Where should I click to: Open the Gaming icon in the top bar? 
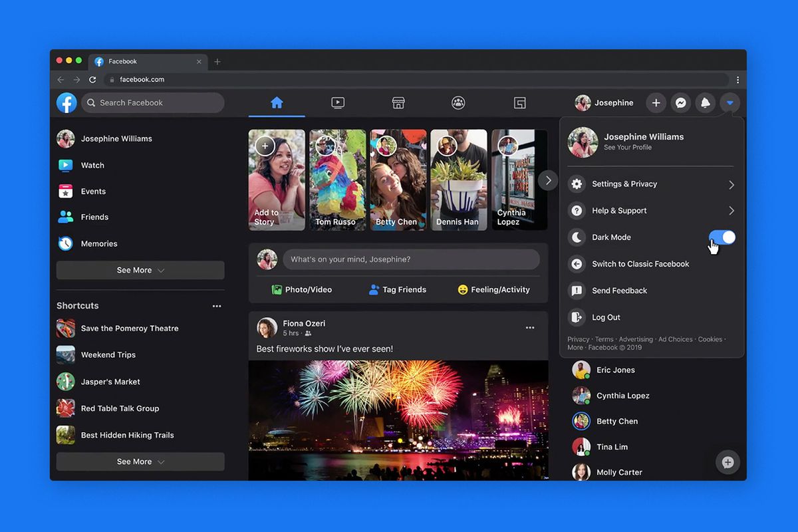pyautogui.click(x=519, y=102)
